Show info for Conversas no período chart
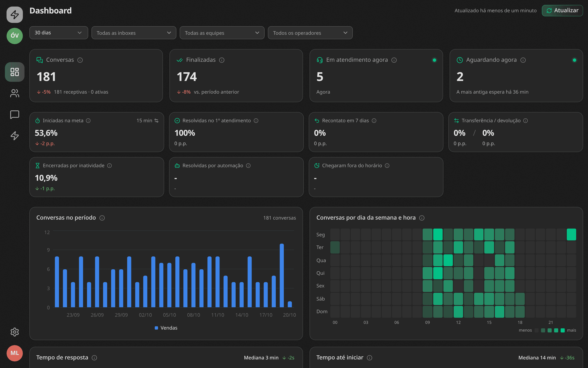 (x=102, y=218)
